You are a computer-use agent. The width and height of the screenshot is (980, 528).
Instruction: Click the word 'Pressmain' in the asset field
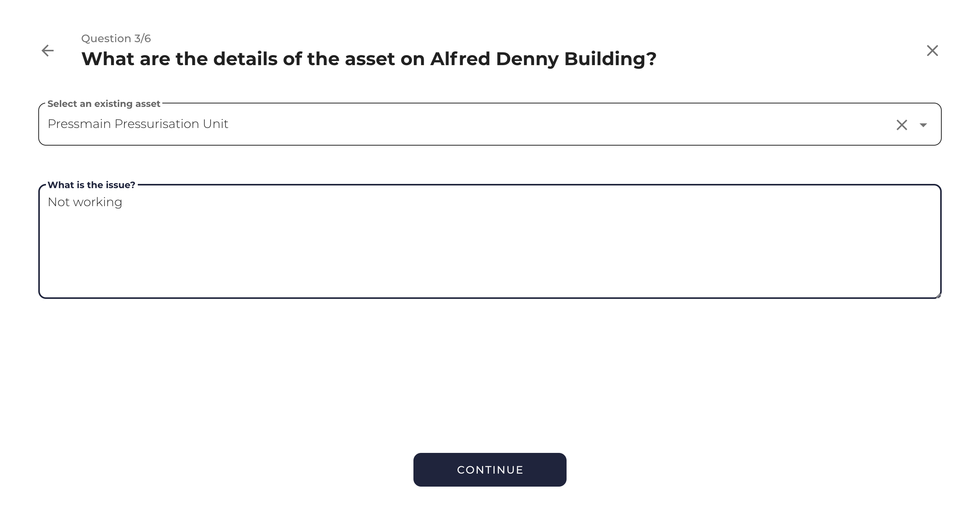[x=79, y=124]
